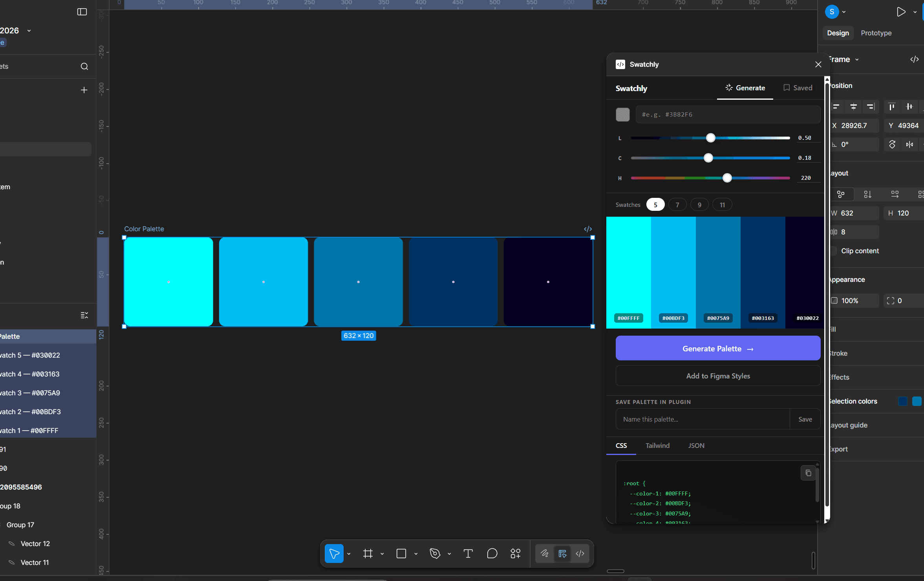
Task: Expand the Frame type dropdown
Action: pos(857,60)
